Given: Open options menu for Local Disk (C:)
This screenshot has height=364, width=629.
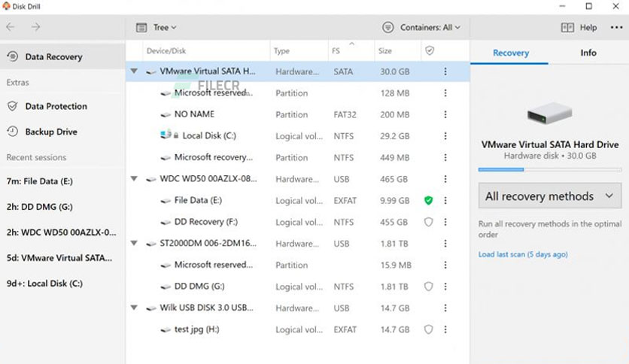Looking at the screenshot, I should (x=445, y=136).
